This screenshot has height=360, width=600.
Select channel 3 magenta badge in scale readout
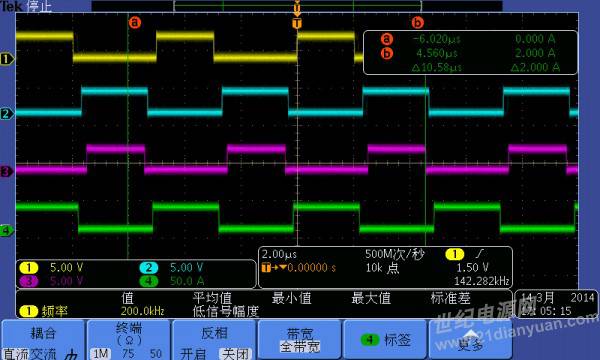(29, 281)
